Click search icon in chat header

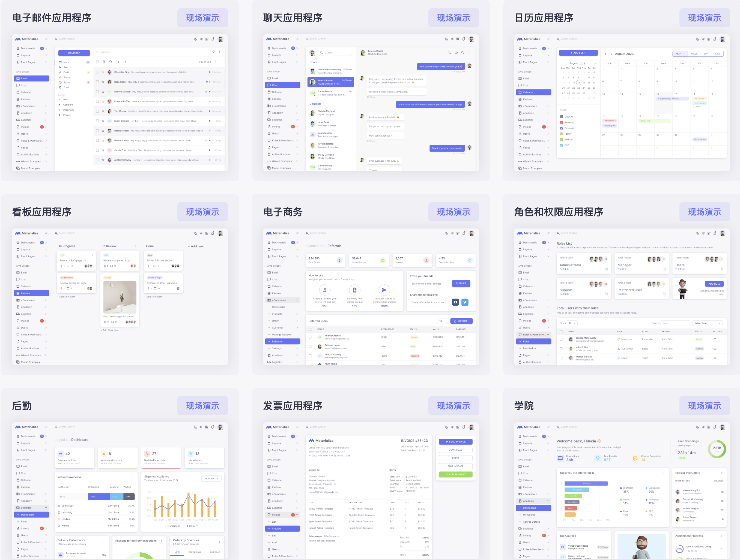point(462,53)
